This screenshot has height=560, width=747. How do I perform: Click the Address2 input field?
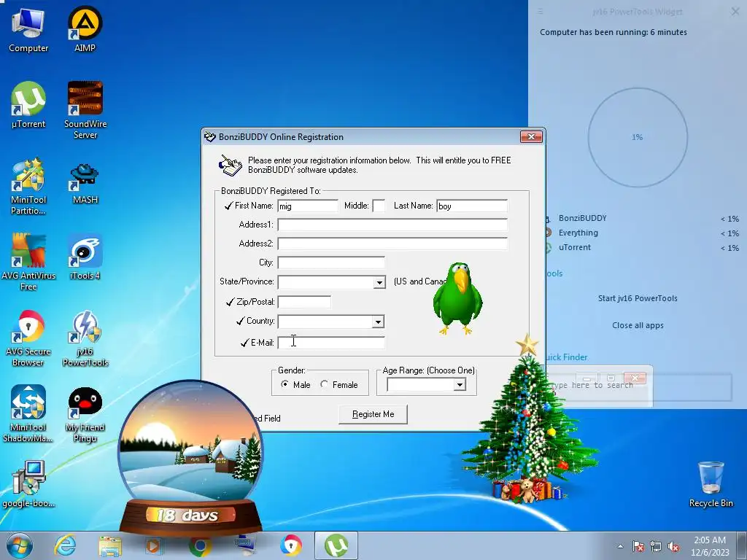[392, 244]
